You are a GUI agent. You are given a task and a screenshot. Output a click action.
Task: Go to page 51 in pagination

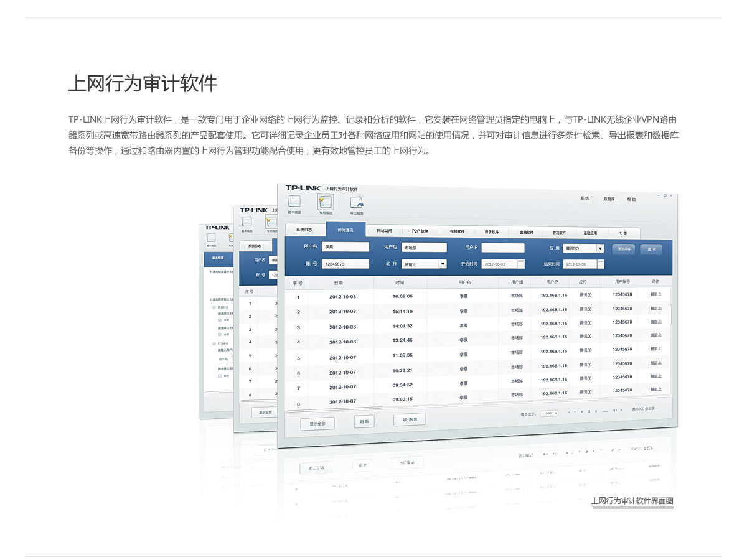616,410
